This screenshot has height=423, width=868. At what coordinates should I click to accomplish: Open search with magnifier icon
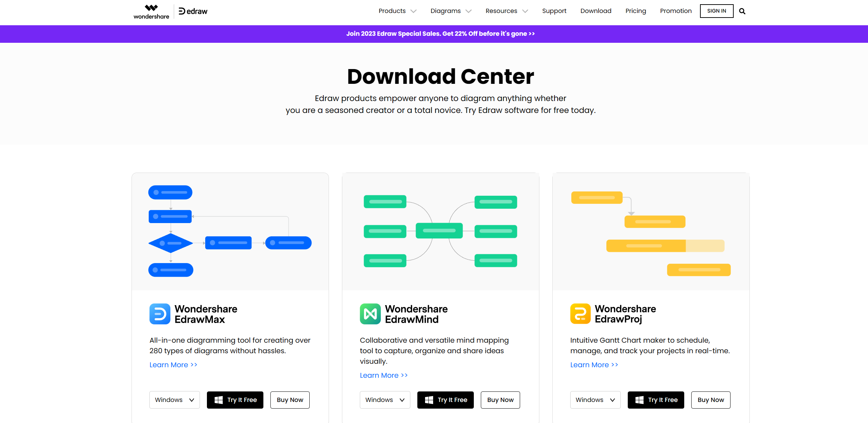tap(742, 11)
